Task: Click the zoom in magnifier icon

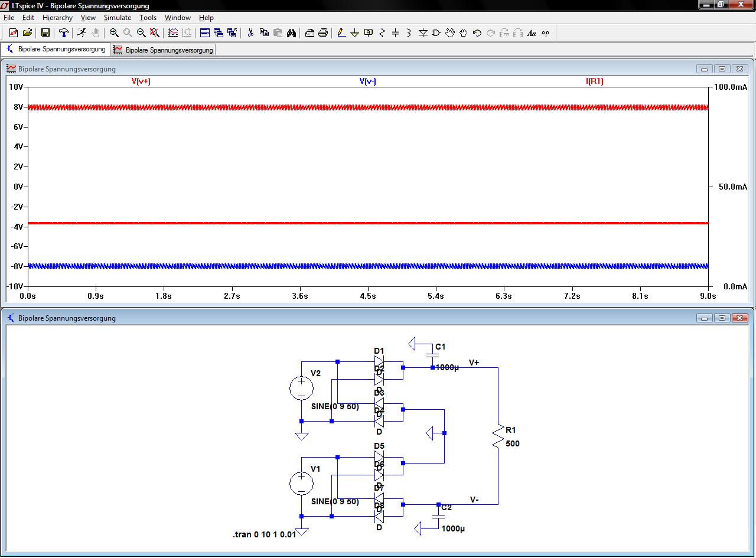Action: 114,33
